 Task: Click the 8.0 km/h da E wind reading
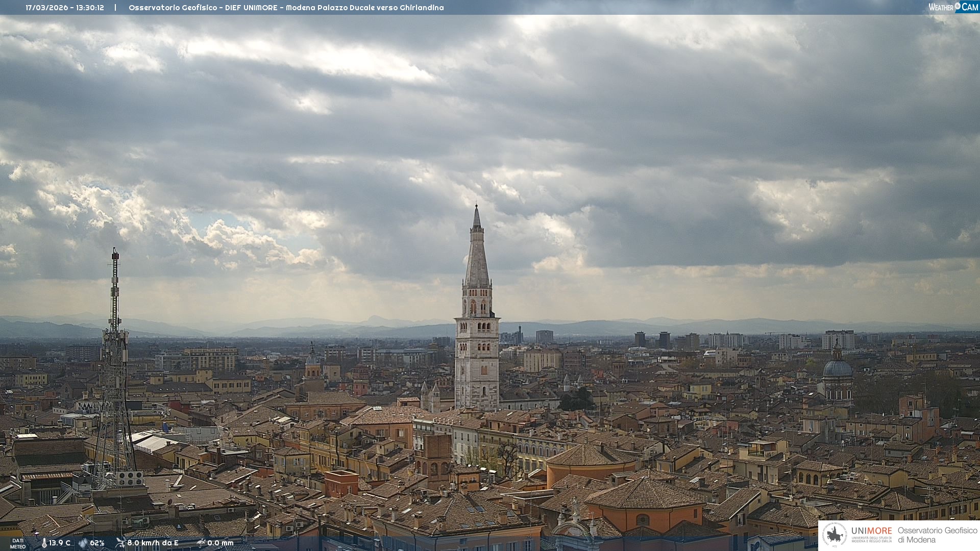153,543
